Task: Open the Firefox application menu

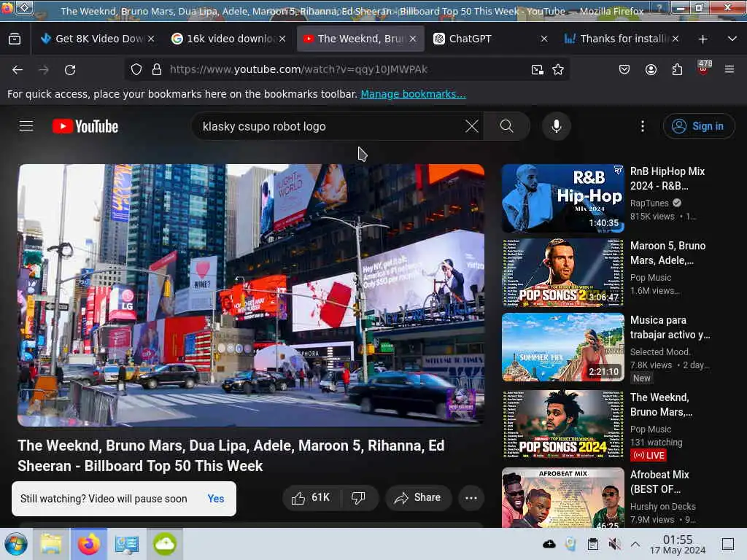Action: click(729, 69)
